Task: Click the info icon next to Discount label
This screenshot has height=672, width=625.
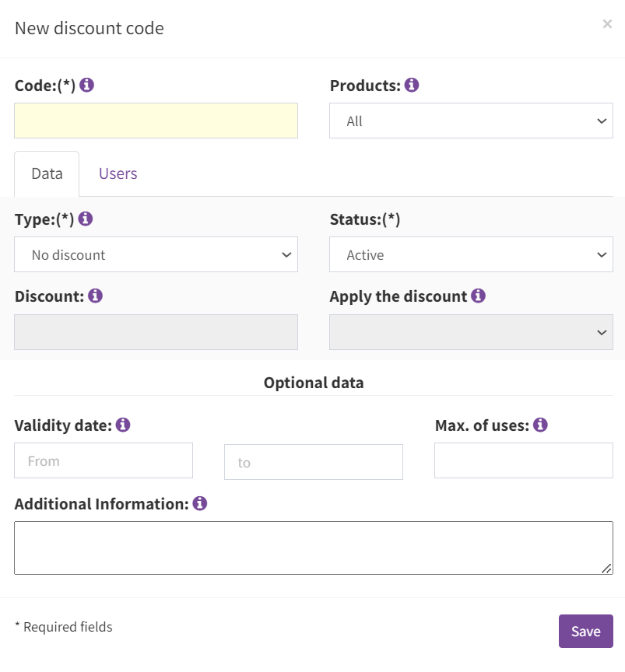Action: [x=95, y=296]
